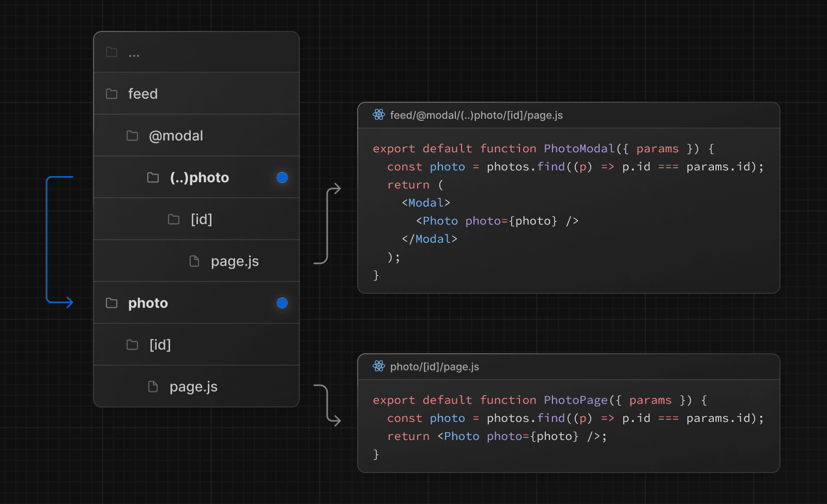Click the folder icon next to the ... row

tap(112, 52)
